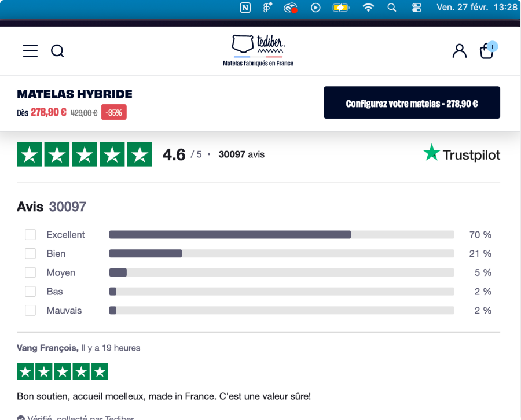The image size is (521, 420).
Task: Tick the Moyen rating filter checkbox
Action: [x=30, y=272]
